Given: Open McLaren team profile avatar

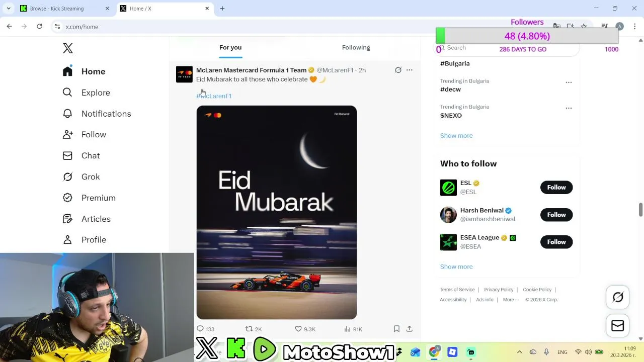Looking at the screenshot, I should [x=184, y=74].
